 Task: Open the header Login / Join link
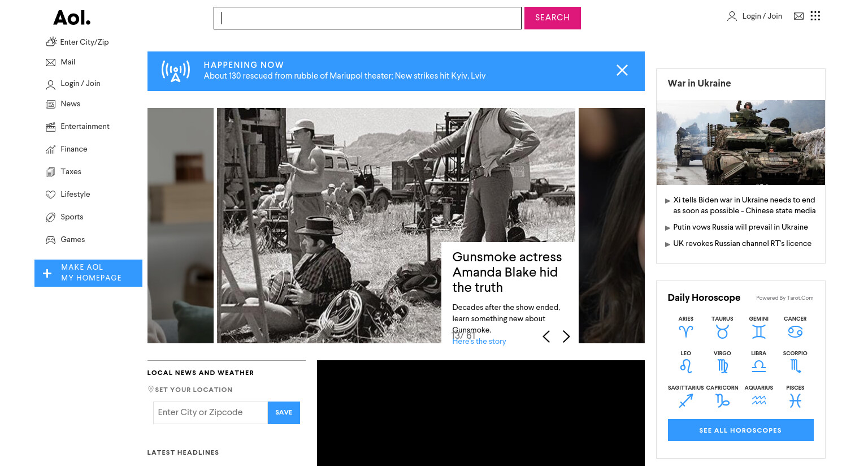click(762, 16)
